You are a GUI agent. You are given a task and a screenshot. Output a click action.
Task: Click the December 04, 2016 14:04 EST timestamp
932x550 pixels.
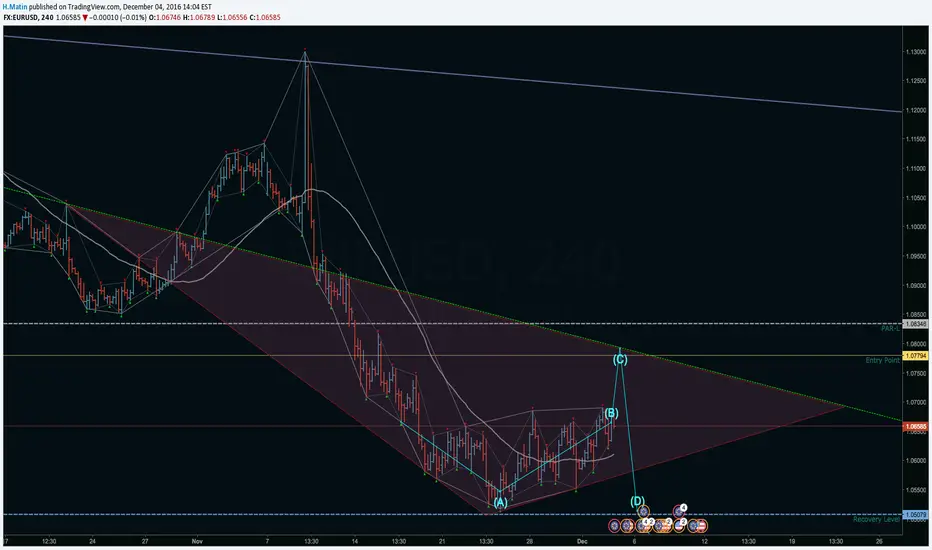(x=167, y=7)
